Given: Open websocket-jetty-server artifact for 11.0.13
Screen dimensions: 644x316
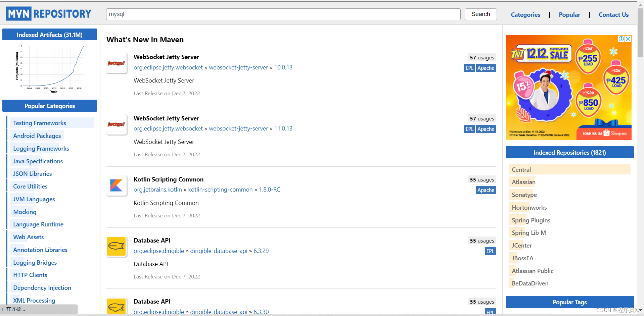Looking at the screenshot, I should [x=238, y=128].
